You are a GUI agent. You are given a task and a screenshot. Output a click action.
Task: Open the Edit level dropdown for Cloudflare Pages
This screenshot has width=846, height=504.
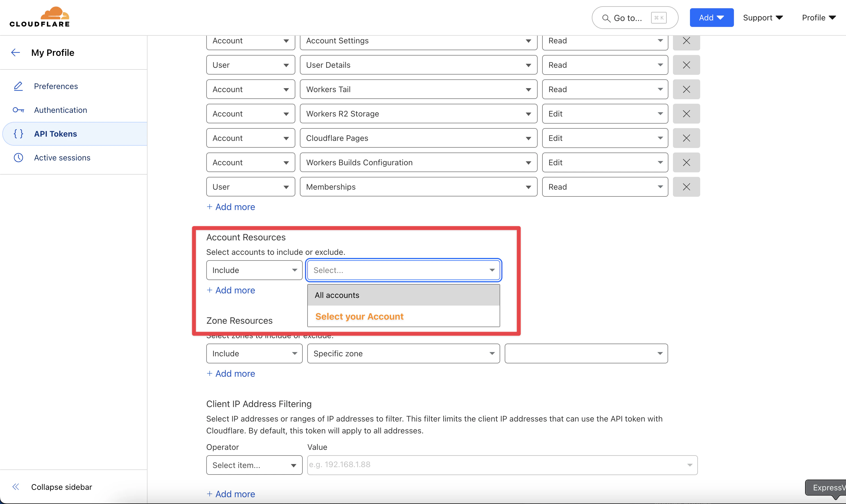pyautogui.click(x=605, y=138)
